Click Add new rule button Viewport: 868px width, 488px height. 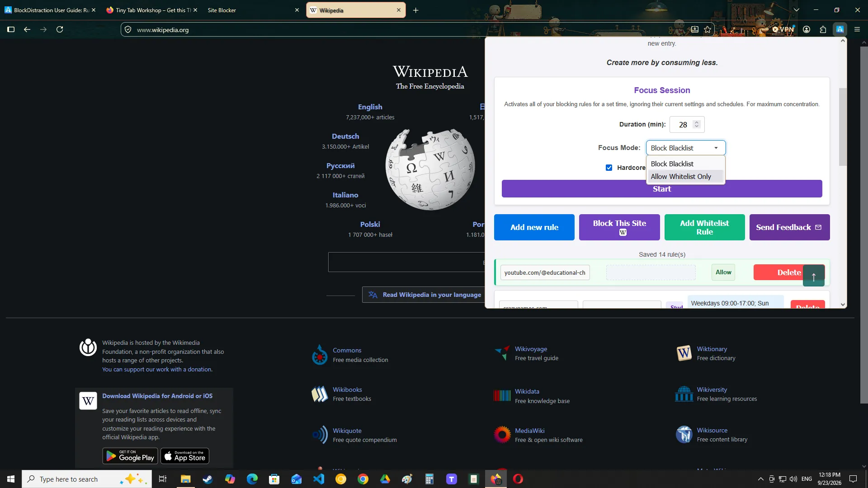pyautogui.click(x=534, y=227)
